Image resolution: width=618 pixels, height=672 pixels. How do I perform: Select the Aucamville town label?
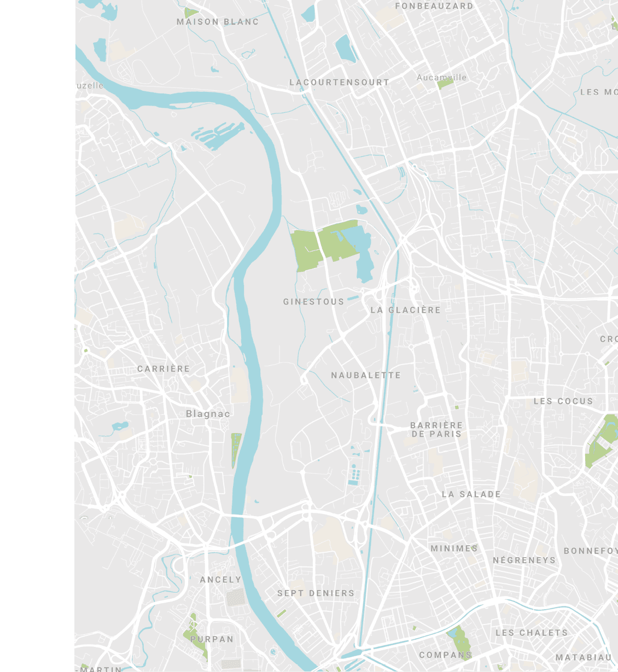442,78
